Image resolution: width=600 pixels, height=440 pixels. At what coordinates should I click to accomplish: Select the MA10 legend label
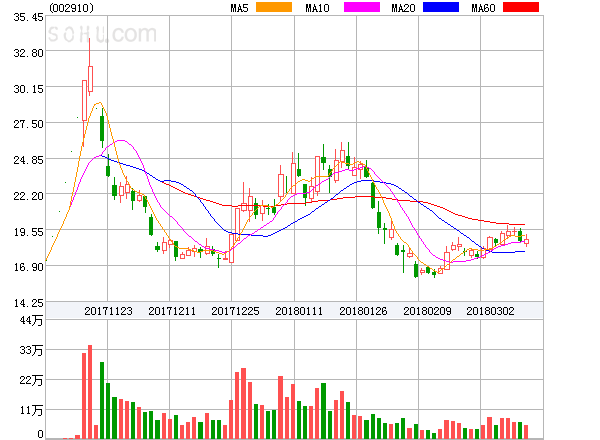(317, 8)
